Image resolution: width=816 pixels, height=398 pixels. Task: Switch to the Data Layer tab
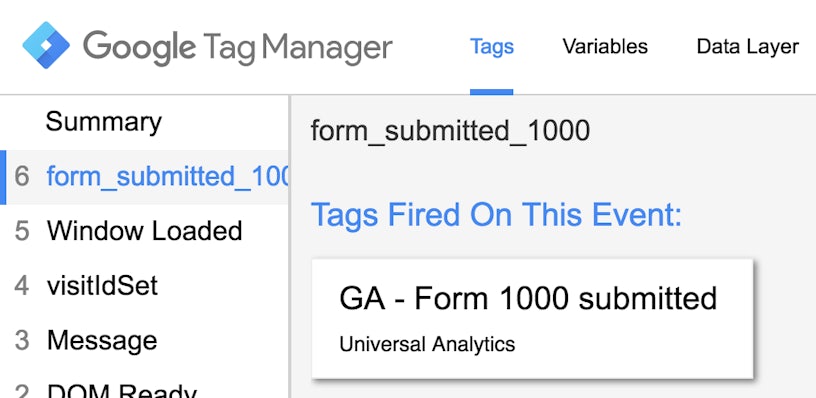[x=747, y=47]
